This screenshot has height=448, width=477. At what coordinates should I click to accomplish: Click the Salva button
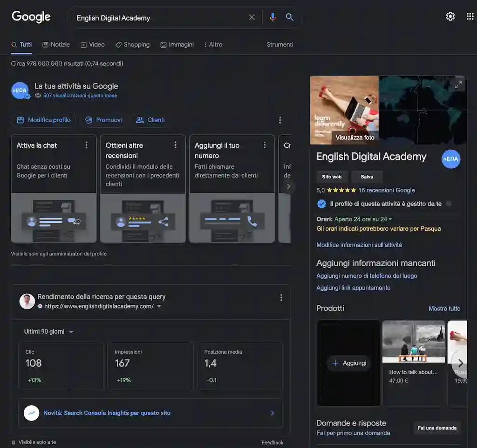click(x=367, y=177)
